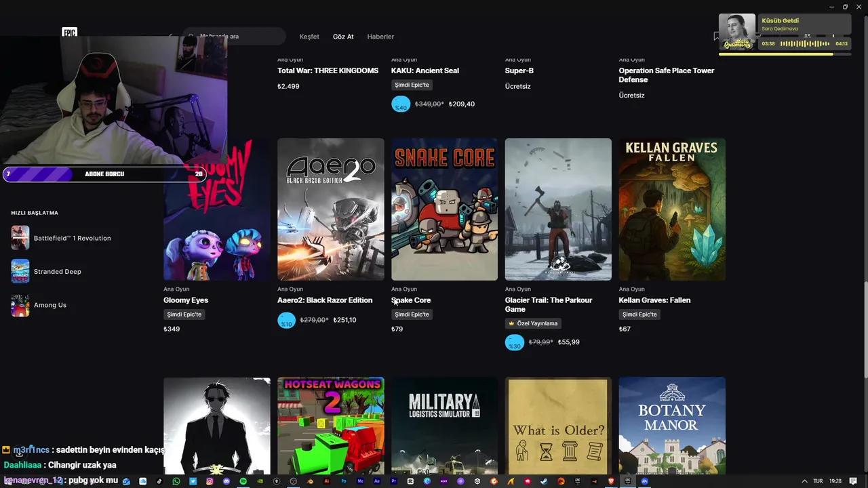Open TikTok from the taskbar
This screenshot has height=488, width=868.
[x=159, y=481]
